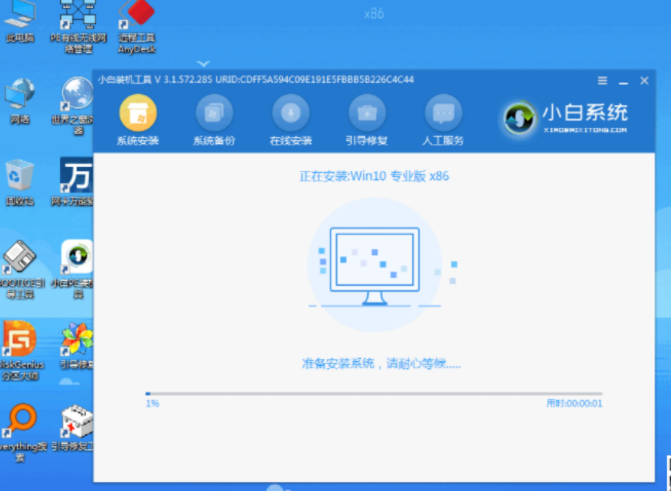671x491 pixels.
Task: Click the 准备安装系统 status message
Action: pos(381,364)
